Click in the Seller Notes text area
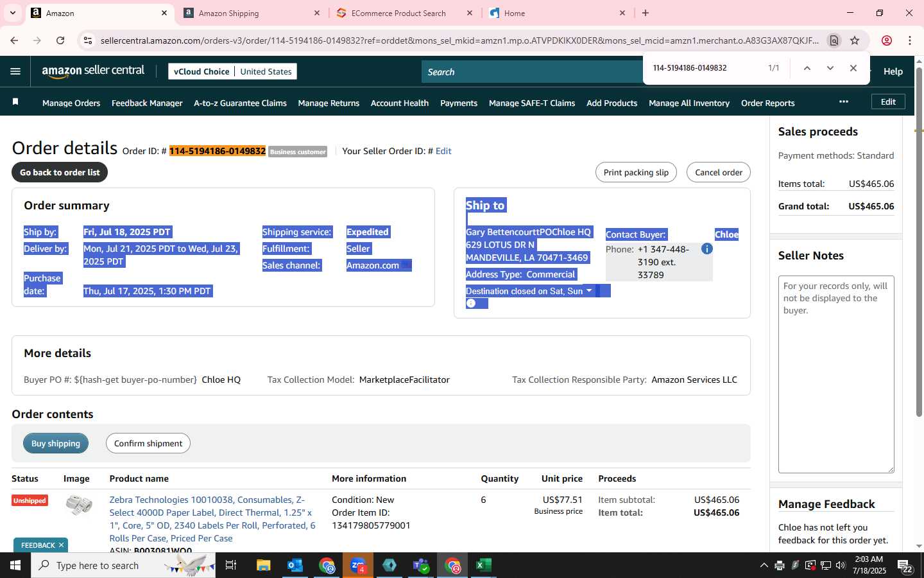Screen dimensions: 924x578 pos(836,374)
